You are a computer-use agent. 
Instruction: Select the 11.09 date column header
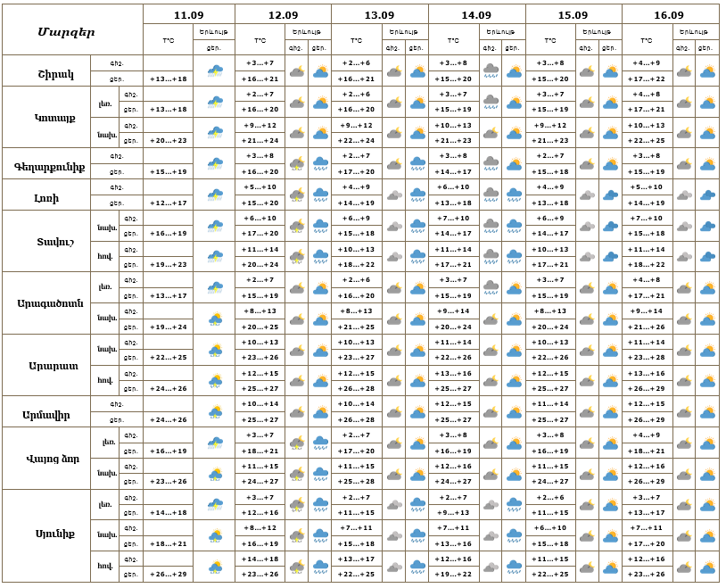click(188, 15)
